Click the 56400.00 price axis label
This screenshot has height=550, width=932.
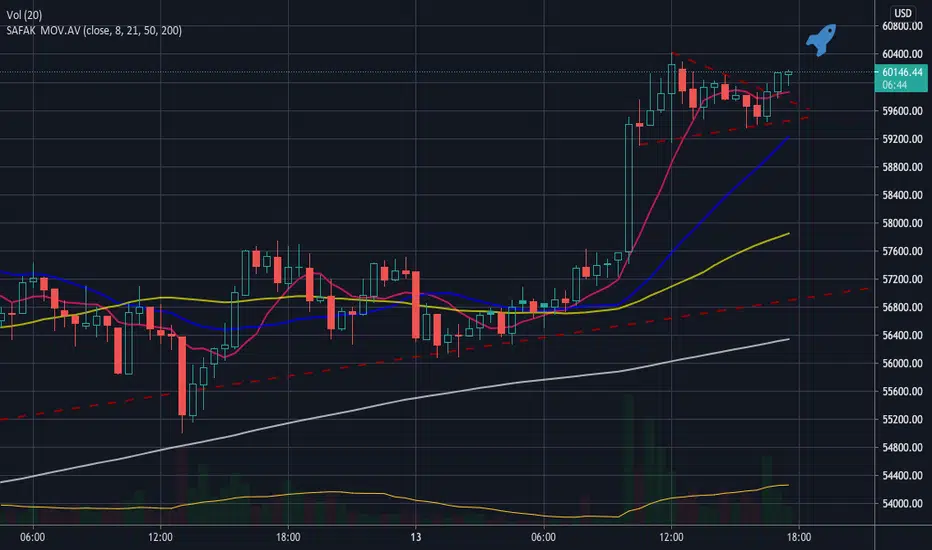click(902, 335)
